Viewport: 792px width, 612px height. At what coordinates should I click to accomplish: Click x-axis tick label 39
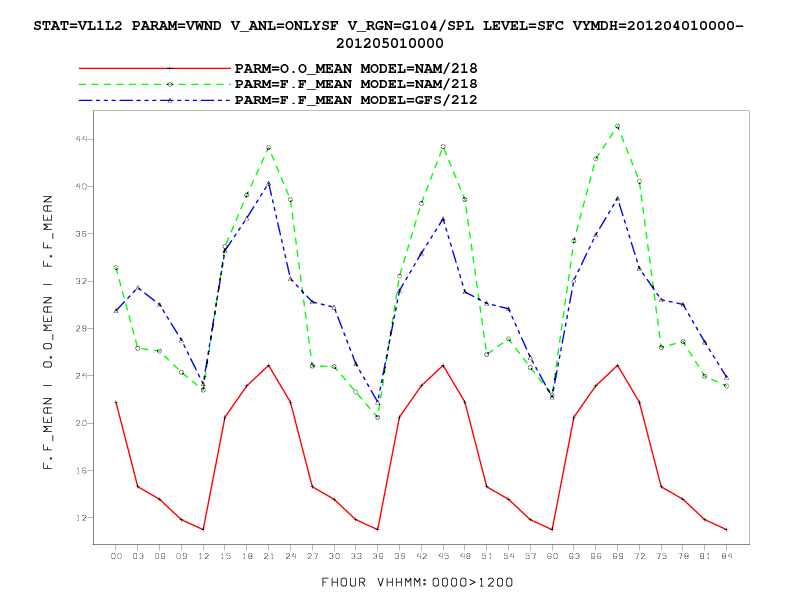(x=400, y=556)
